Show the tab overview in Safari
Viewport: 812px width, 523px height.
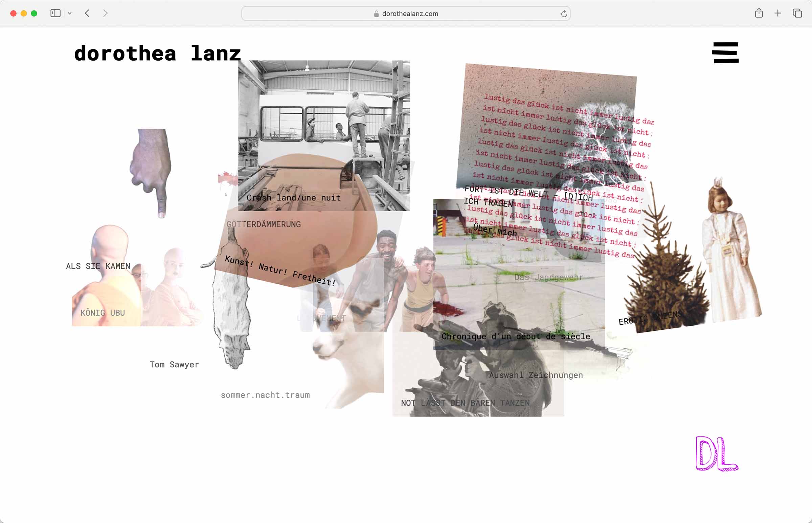pyautogui.click(x=797, y=13)
